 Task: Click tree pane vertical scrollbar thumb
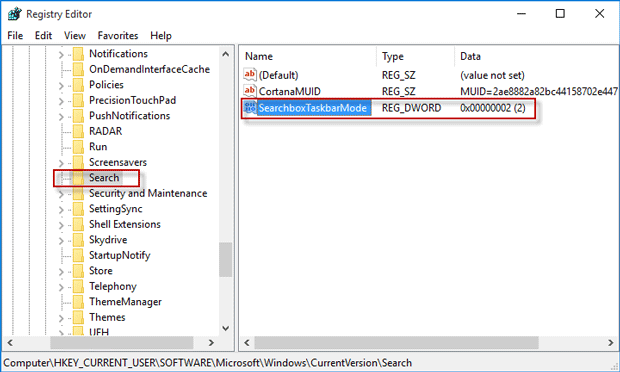click(x=226, y=259)
